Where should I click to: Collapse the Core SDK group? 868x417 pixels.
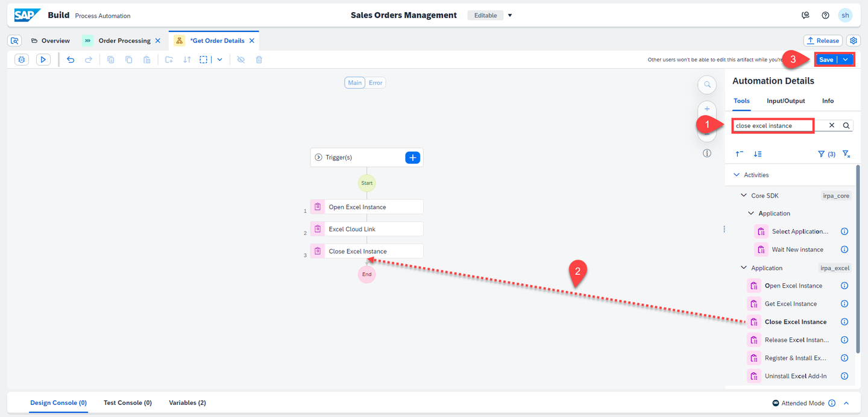(x=744, y=195)
